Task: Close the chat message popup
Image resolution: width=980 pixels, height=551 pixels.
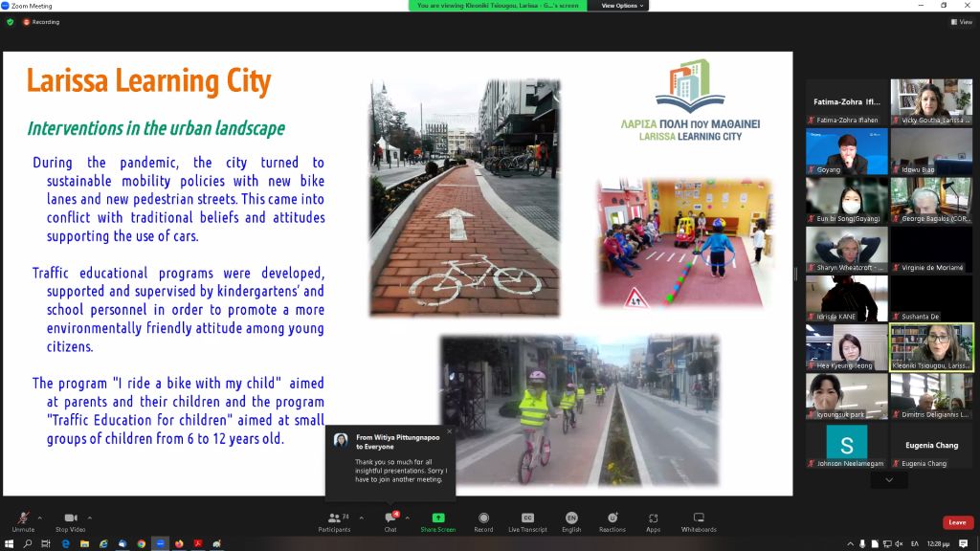Action: pos(449,431)
